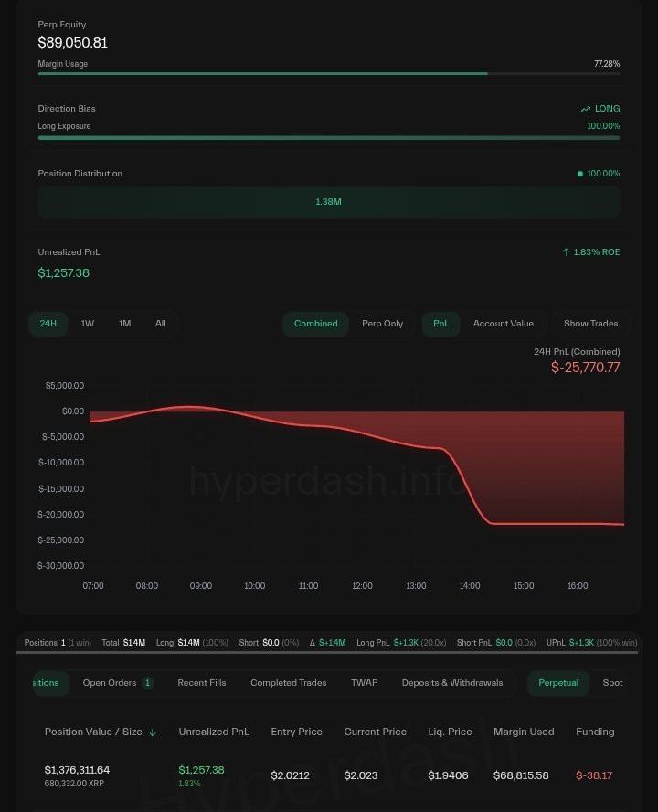Viewport: 658px width, 812px height.
Task: Click the Long Exposure progress bar
Action: tap(329, 138)
